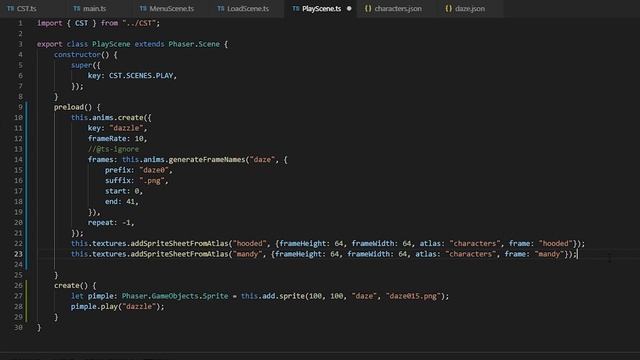Click the unsaved dot on PlayScene.ts tab

pos(349,9)
